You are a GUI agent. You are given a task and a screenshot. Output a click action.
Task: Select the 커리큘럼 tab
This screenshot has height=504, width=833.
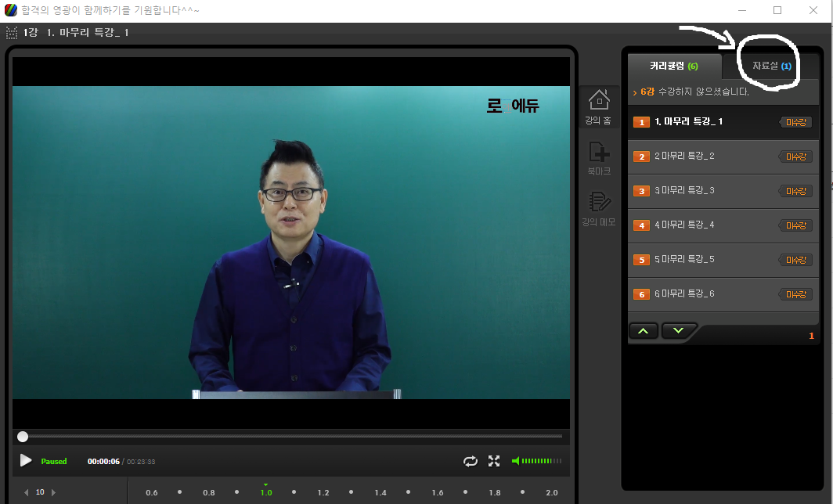[673, 67]
